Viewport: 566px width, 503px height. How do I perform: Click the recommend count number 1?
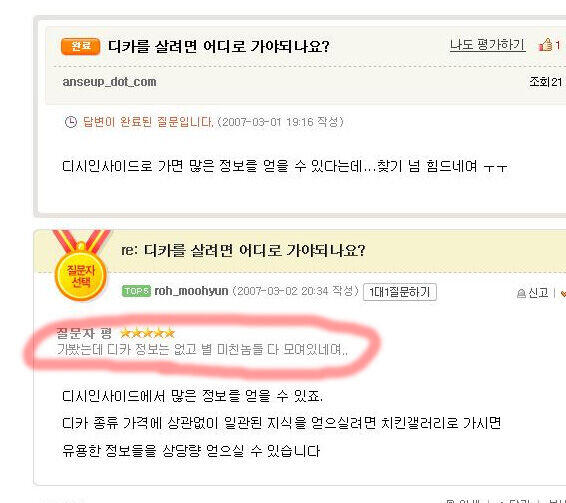pos(558,45)
